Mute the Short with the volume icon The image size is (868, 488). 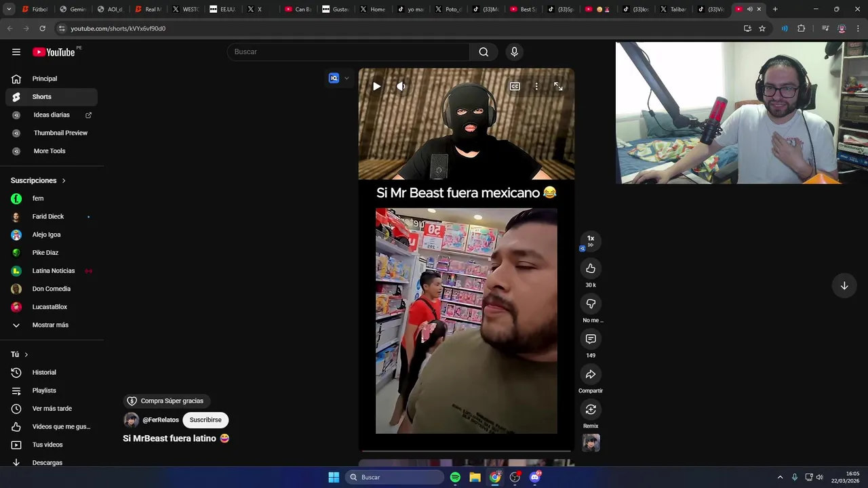click(x=401, y=86)
